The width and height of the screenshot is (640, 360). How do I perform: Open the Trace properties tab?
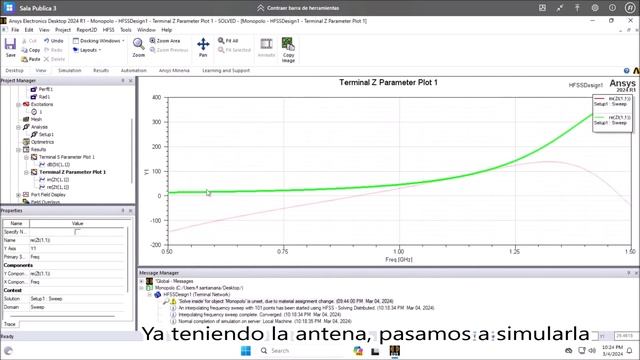pos(10,324)
